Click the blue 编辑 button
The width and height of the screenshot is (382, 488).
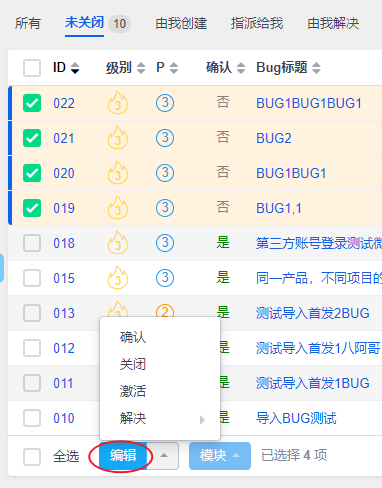pyautogui.click(x=123, y=456)
